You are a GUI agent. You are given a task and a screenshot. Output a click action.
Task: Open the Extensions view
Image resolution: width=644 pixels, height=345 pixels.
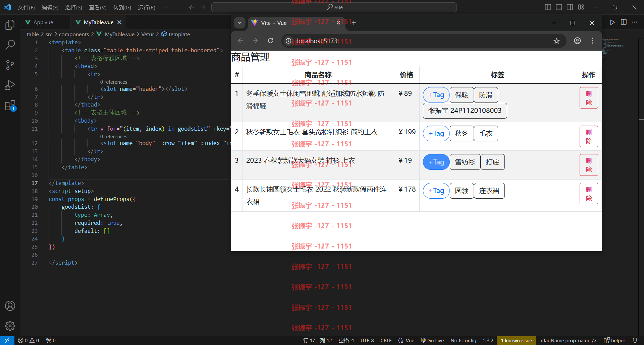coord(10,106)
